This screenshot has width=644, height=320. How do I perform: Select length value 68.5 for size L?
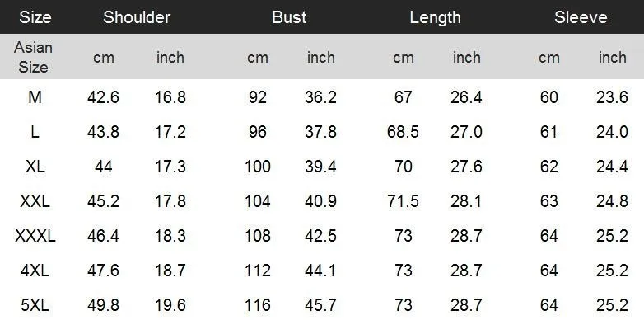[403, 132]
